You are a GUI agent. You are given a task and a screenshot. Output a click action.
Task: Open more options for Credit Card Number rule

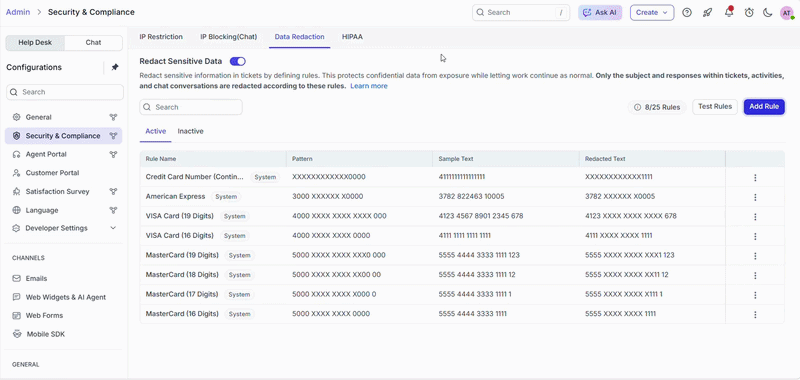point(755,178)
